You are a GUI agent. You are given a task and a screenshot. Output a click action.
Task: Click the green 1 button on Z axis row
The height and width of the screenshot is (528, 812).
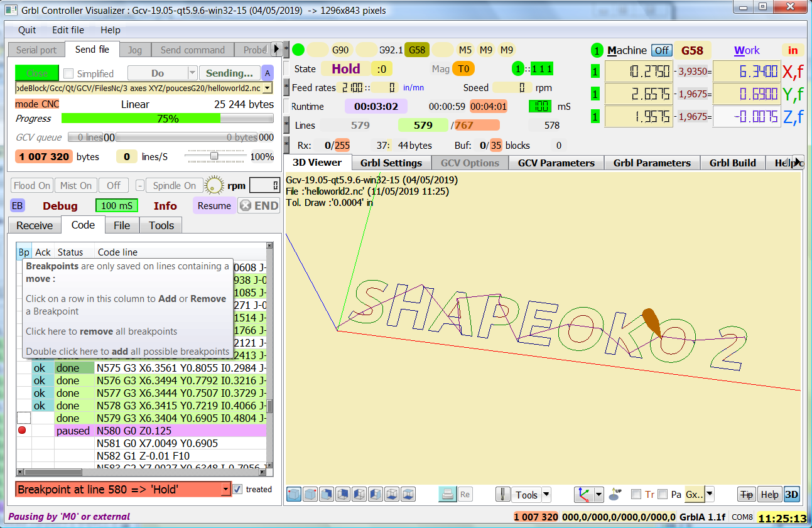[595, 117]
